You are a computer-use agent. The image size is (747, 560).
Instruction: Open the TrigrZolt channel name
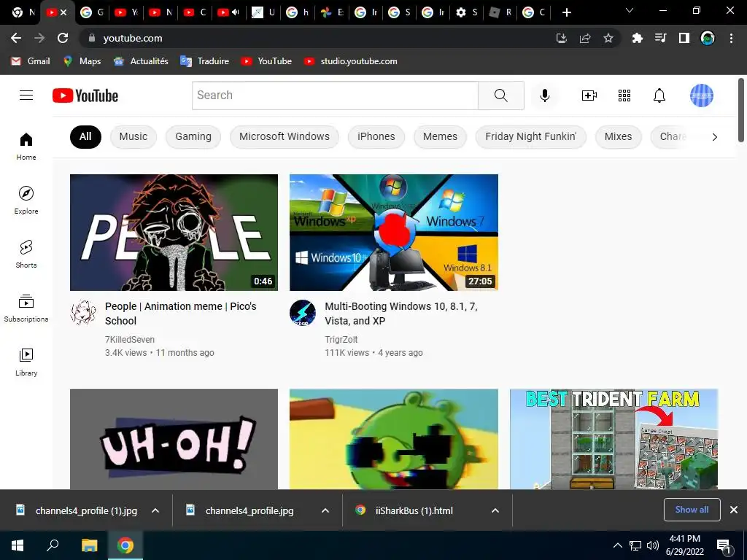point(341,340)
